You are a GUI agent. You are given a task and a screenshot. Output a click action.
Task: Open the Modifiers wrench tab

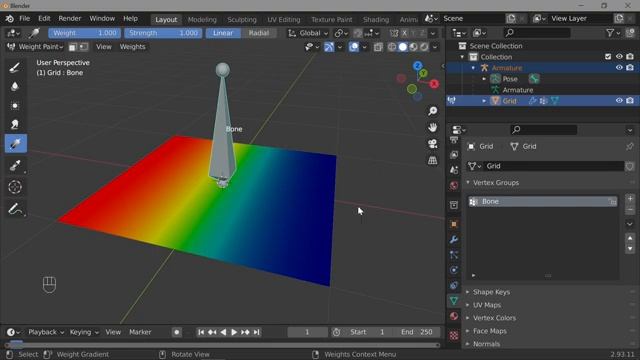tap(454, 240)
